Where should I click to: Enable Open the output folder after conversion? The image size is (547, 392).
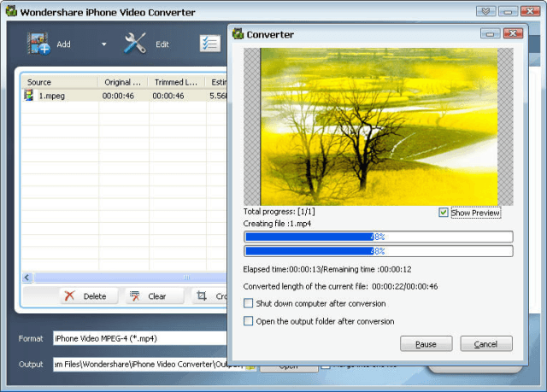point(248,320)
